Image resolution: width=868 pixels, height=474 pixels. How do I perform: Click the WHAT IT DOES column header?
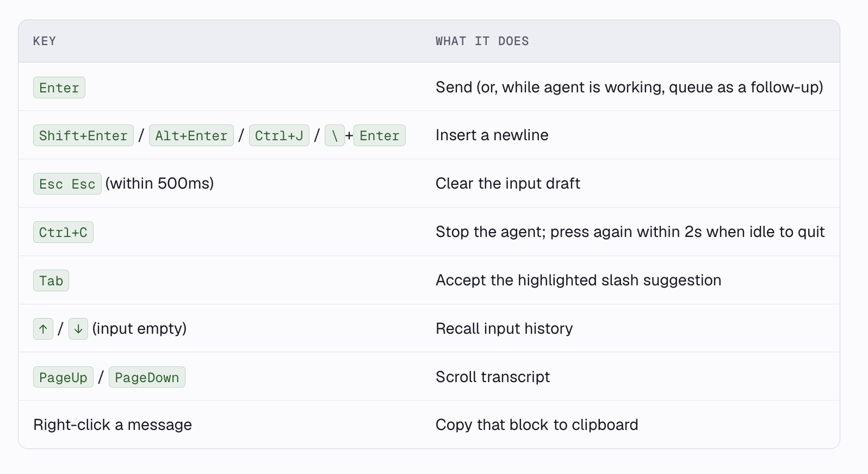click(482, 41)
